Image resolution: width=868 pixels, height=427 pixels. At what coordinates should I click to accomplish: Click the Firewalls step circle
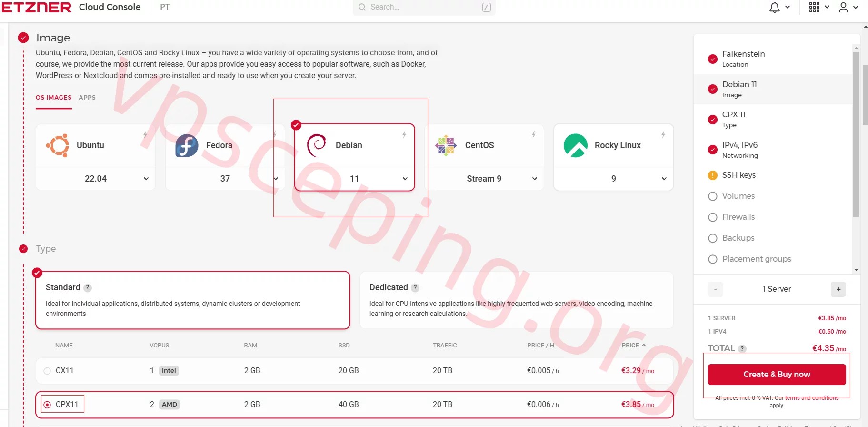tap(713, 217)
